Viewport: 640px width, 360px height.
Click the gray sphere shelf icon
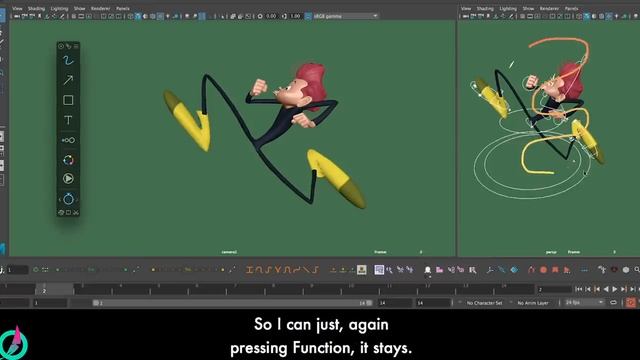(626, 270)
